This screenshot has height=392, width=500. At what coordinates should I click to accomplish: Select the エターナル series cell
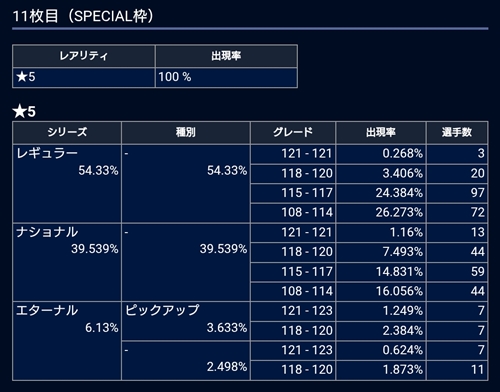pyautogui.click(x=67, y=341)
